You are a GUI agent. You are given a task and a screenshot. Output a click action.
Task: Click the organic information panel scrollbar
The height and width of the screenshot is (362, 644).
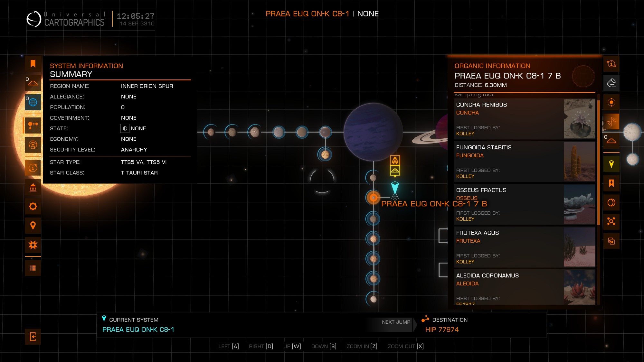pyautogui.click(x=599, y=162)
